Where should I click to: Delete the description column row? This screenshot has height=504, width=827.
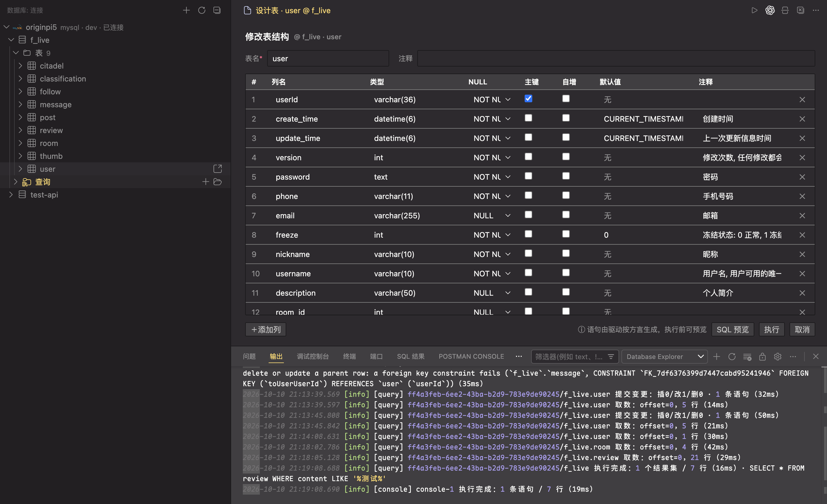tap(802, 293)
